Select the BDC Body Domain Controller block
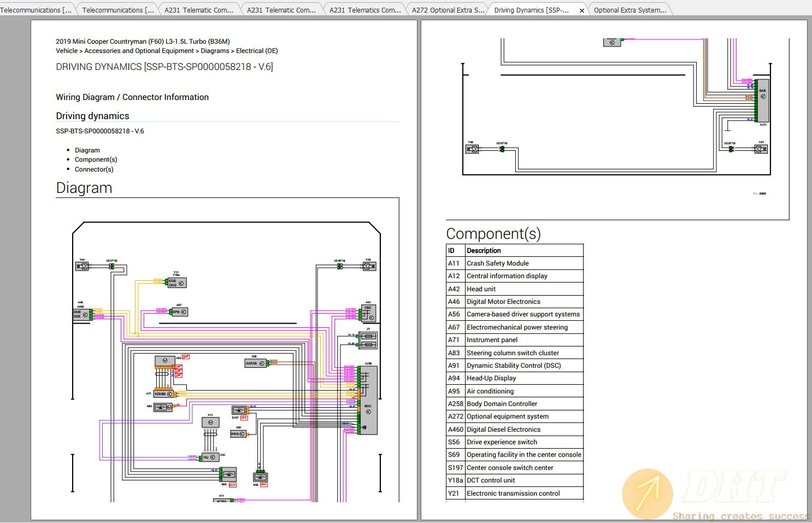 tap(368, 401)
